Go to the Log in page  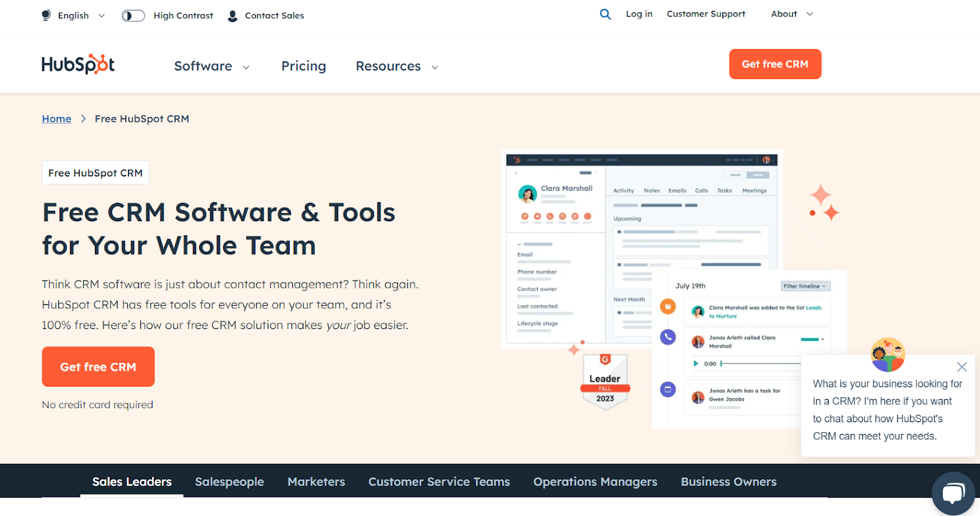pyautogui.click(x=639, y=14)
